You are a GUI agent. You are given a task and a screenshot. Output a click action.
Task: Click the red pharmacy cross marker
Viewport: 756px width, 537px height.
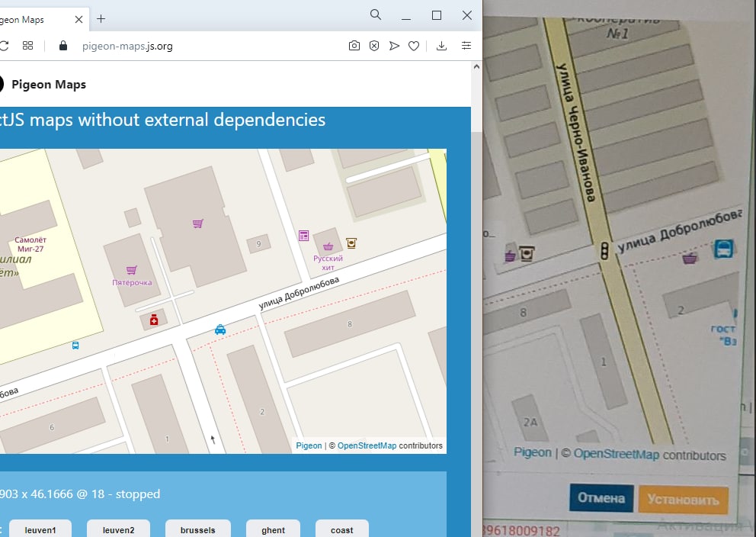154,320
